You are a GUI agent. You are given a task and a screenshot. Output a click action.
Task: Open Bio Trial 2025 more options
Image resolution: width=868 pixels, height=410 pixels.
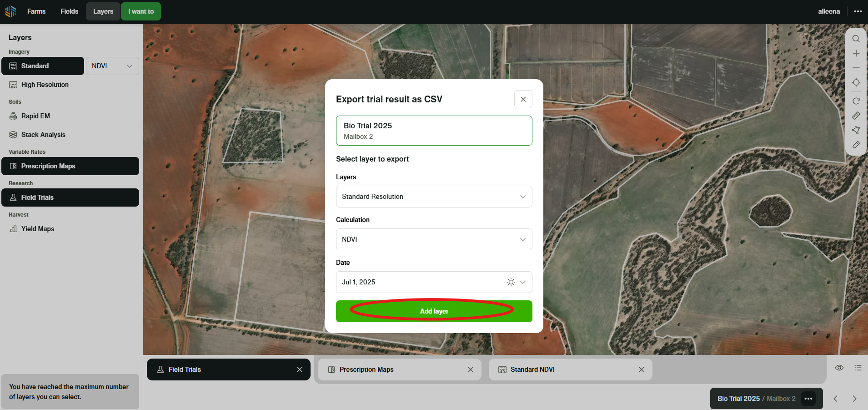(x=808, y=399)
